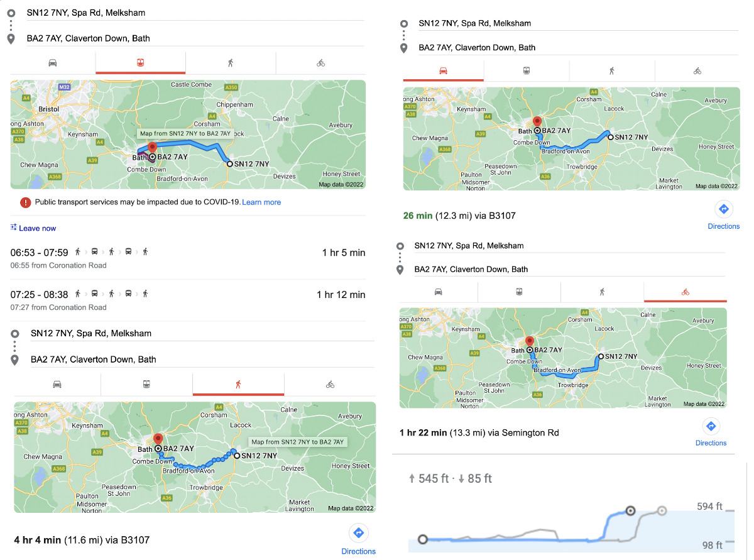This screenshot has height=560, width=754.
Task: Click Directions arrow icon beside 1 hr 22 min route
Action: click(x=711, y=426)
